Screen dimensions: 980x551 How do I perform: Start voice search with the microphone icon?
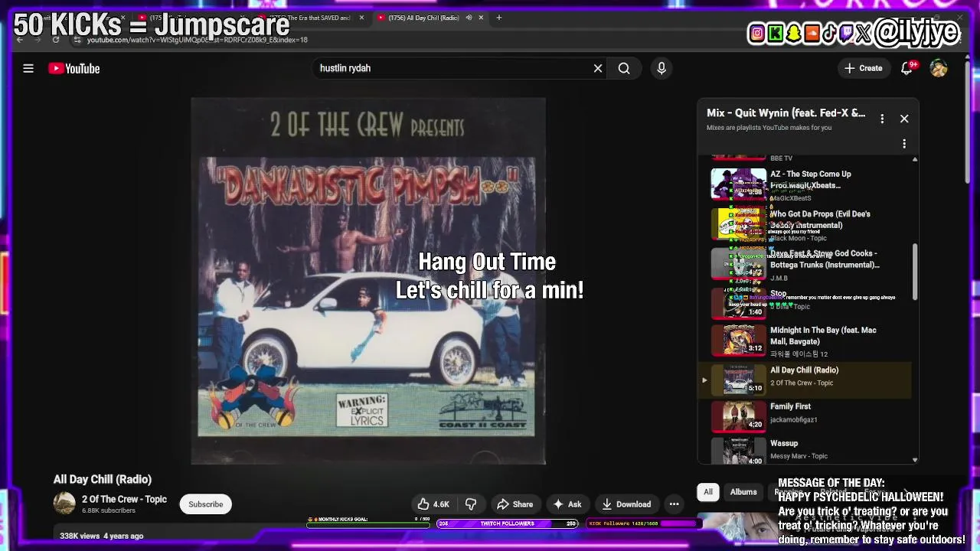pos(661,68)
